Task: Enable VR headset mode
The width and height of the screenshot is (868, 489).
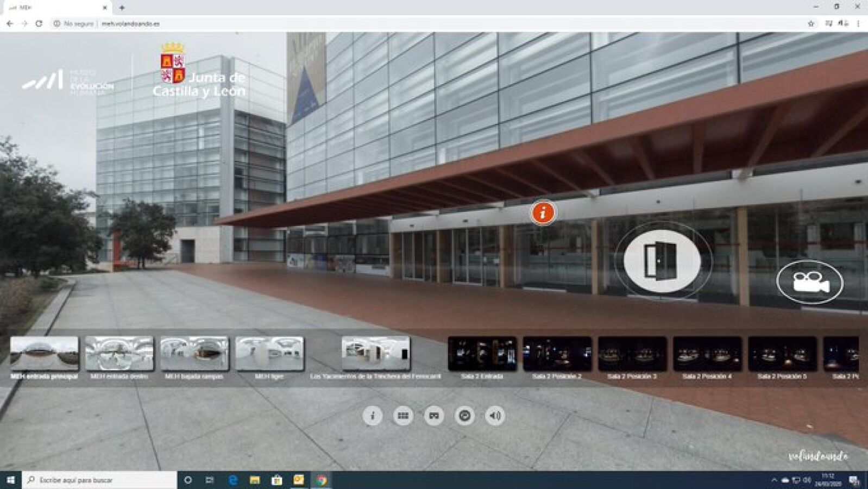Action: (433, 416)
